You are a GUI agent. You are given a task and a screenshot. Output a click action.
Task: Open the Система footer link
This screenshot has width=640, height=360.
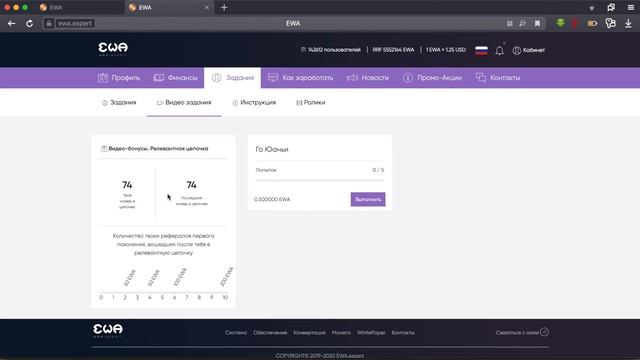point(236,333)
